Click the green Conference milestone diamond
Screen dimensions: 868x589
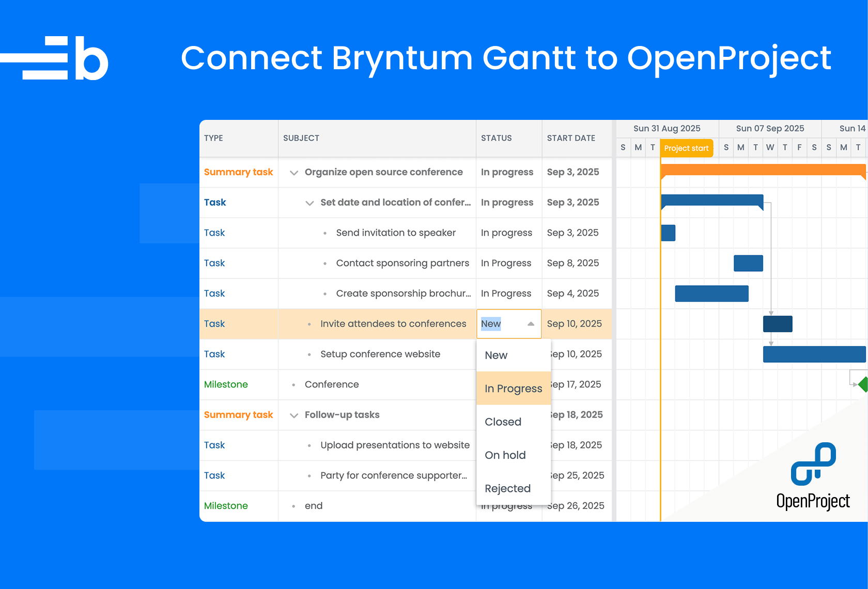coord(863,384)
